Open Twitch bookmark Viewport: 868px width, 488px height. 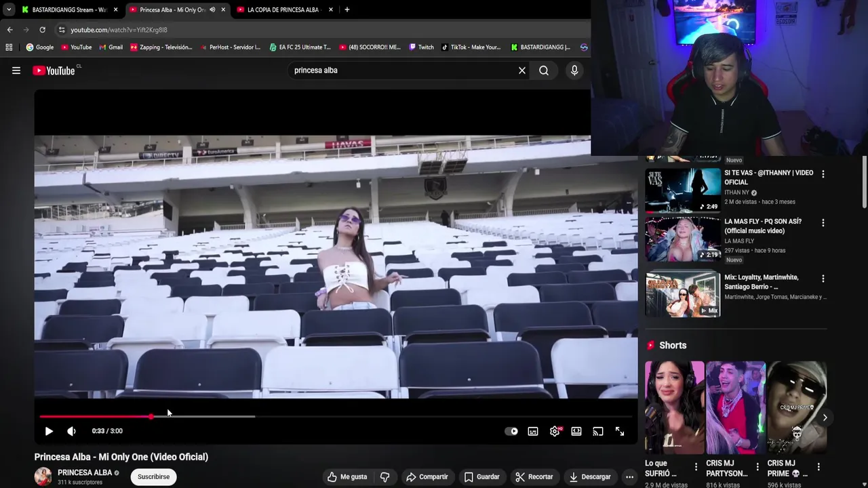pos(421,47)
